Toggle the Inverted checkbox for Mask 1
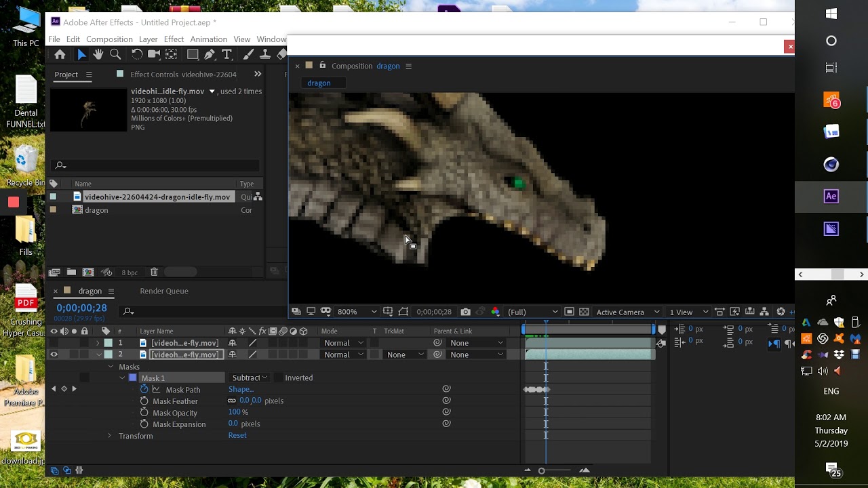 coord(278,378)
